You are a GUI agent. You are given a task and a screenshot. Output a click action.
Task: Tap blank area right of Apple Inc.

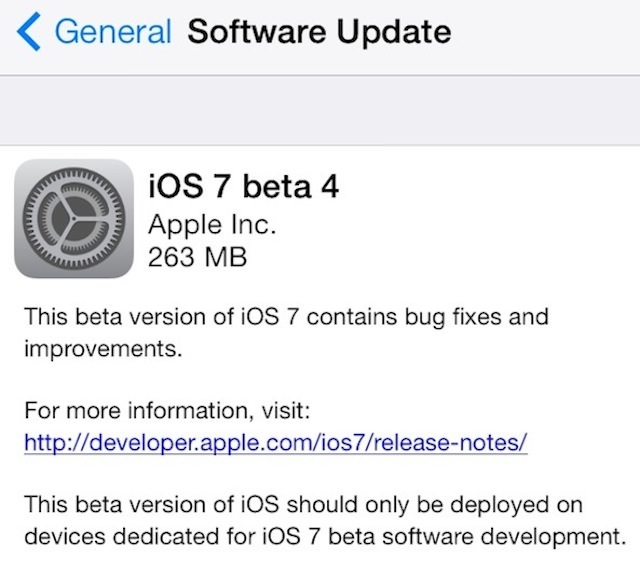point(450,223)
